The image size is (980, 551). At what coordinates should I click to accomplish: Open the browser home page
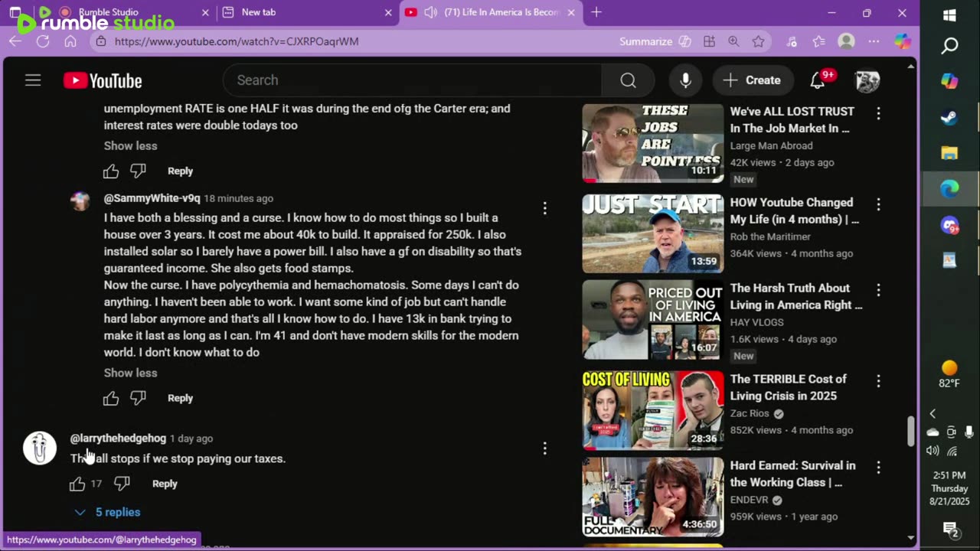pos(70,41)
